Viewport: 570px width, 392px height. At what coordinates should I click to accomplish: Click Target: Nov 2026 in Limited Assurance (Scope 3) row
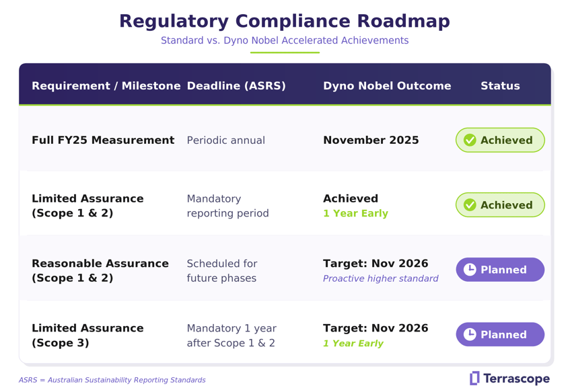pos(376,328)
